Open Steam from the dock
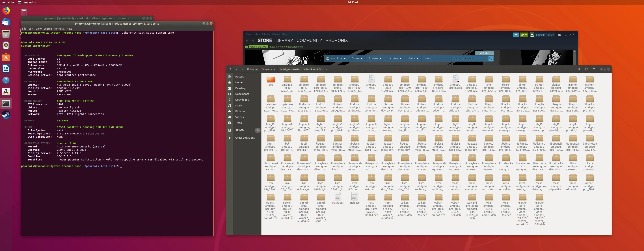 pyautogui.click(x=6, y=115)
